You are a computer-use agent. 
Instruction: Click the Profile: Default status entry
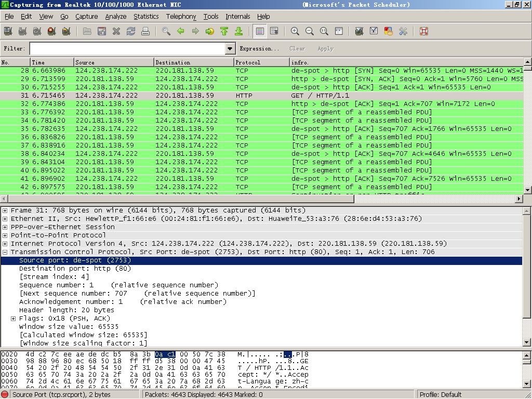441,395
